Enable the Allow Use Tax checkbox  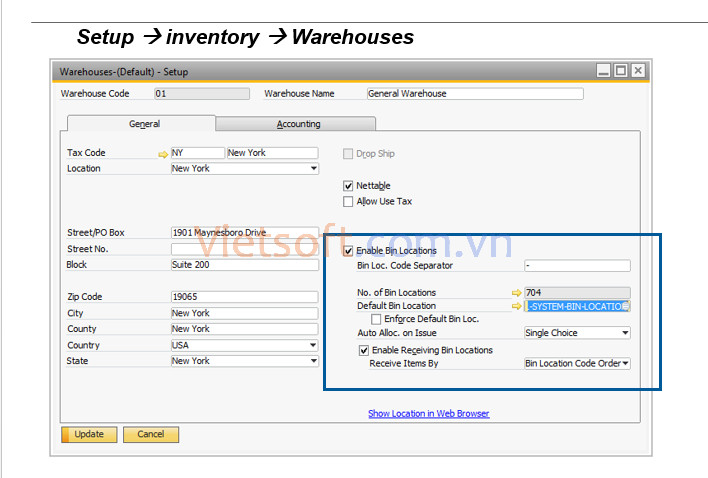click(348, 201)
